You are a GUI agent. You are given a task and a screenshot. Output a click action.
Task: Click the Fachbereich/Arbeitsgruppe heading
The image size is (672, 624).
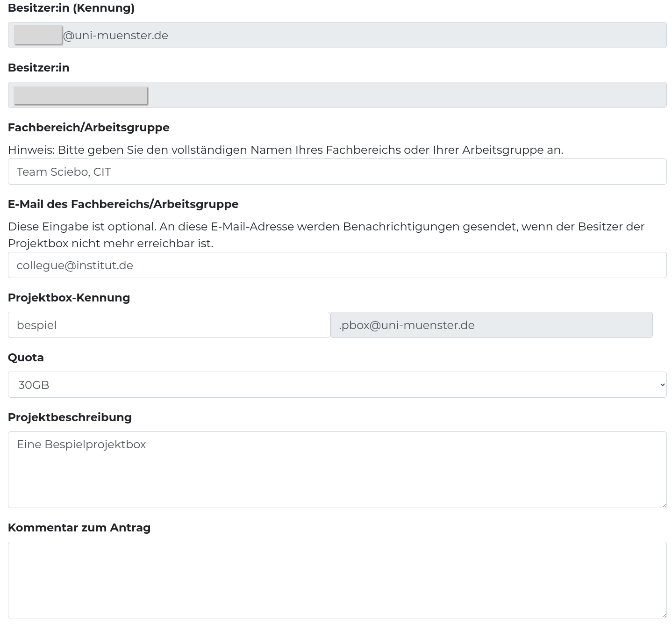[88, 127]
